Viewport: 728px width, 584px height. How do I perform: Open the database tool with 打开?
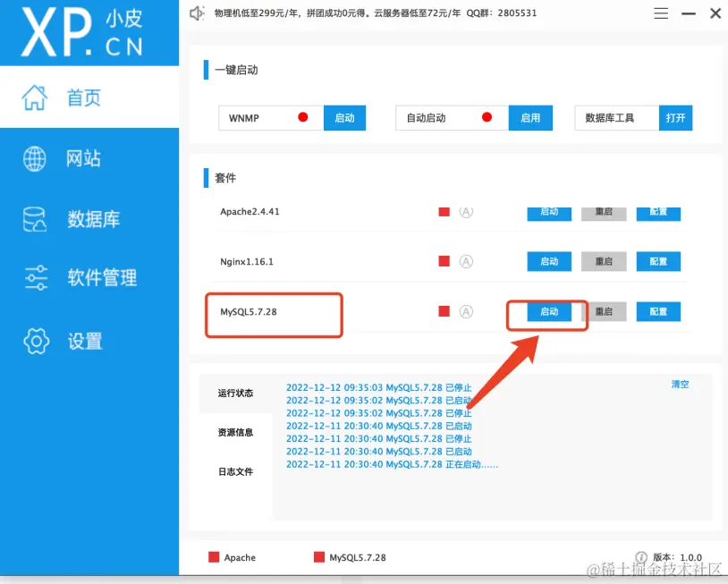[675, 118]
